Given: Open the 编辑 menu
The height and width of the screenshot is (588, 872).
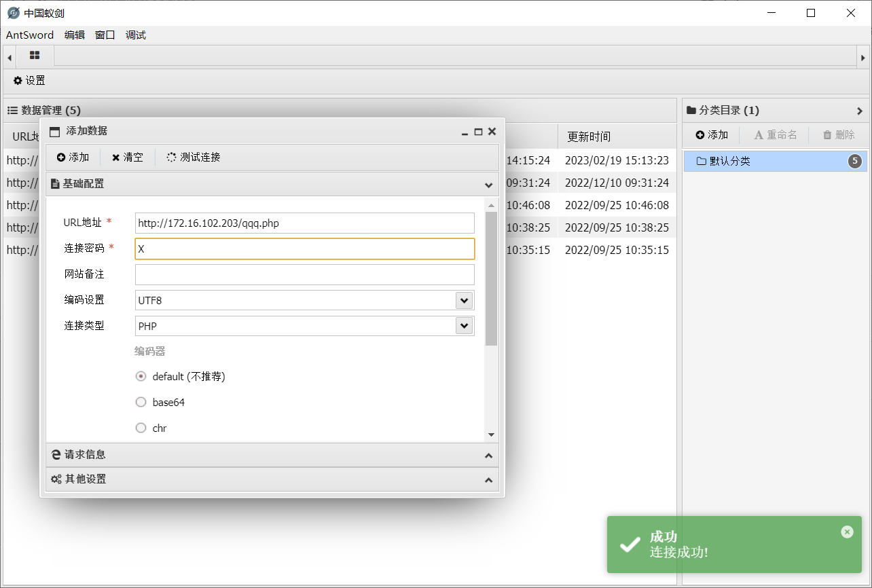Looking at the screenshot, I should pyautogui.click(x=75, y=35).
